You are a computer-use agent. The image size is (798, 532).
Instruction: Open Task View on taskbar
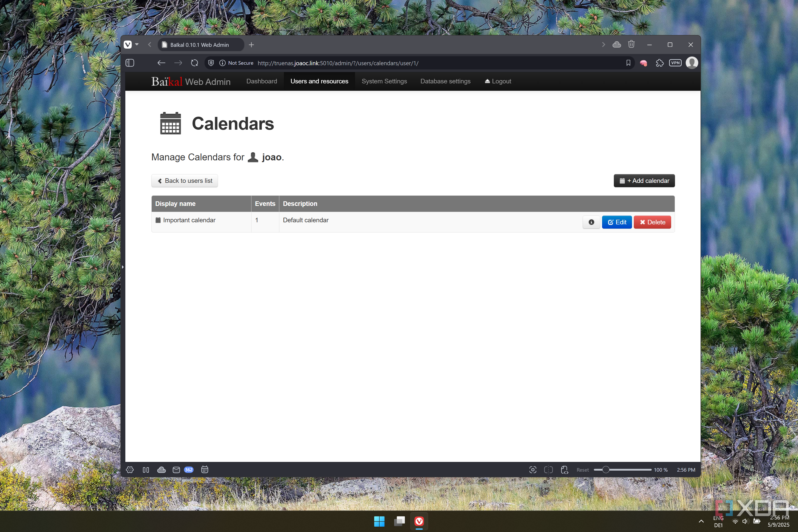(x=399, y=522)
